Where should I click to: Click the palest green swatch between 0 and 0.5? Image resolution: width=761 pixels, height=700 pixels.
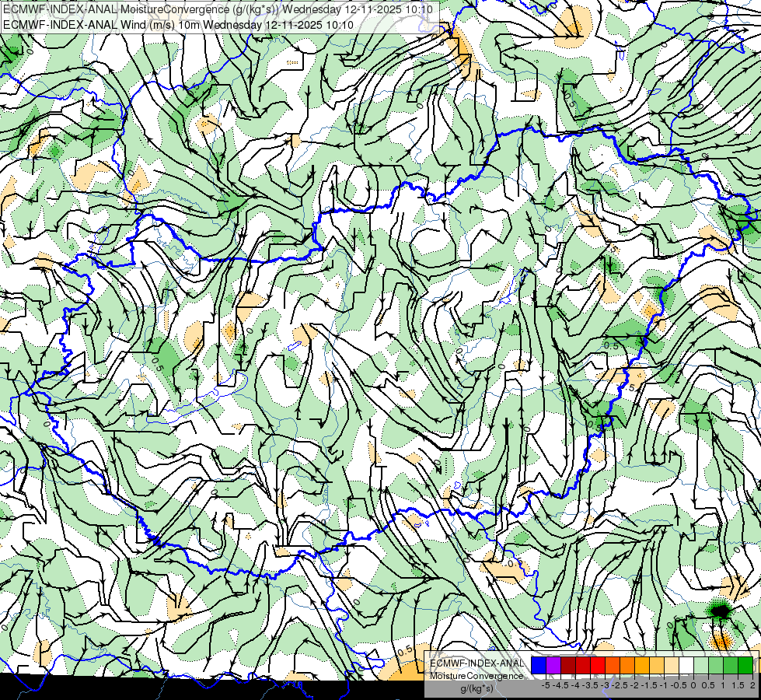(x=701, y=666)
